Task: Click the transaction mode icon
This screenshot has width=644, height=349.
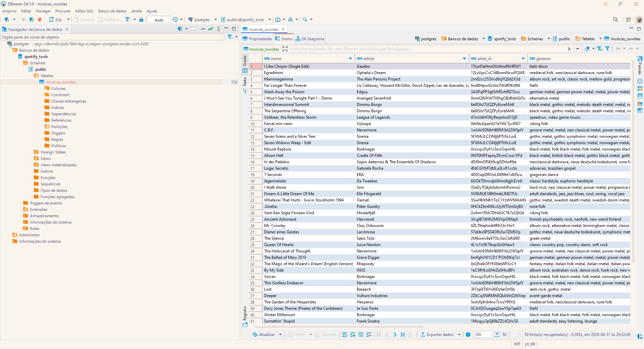Action: point(128,19)
